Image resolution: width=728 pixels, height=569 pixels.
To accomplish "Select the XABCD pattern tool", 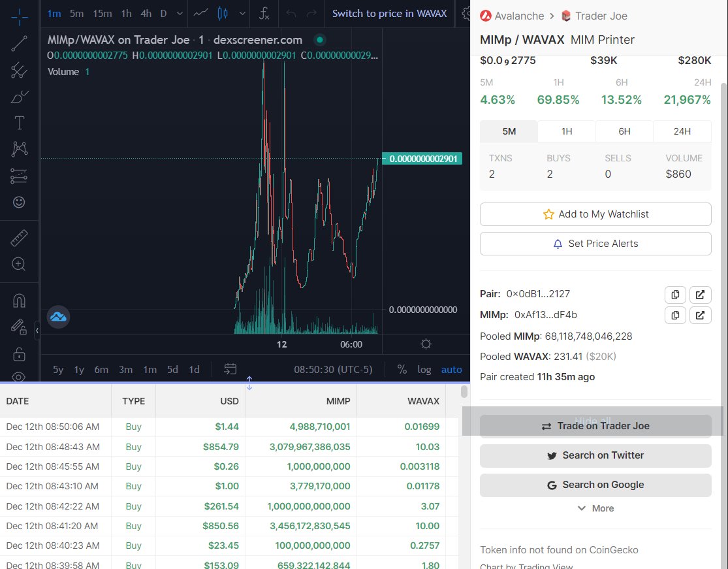I will click(19, 150).
